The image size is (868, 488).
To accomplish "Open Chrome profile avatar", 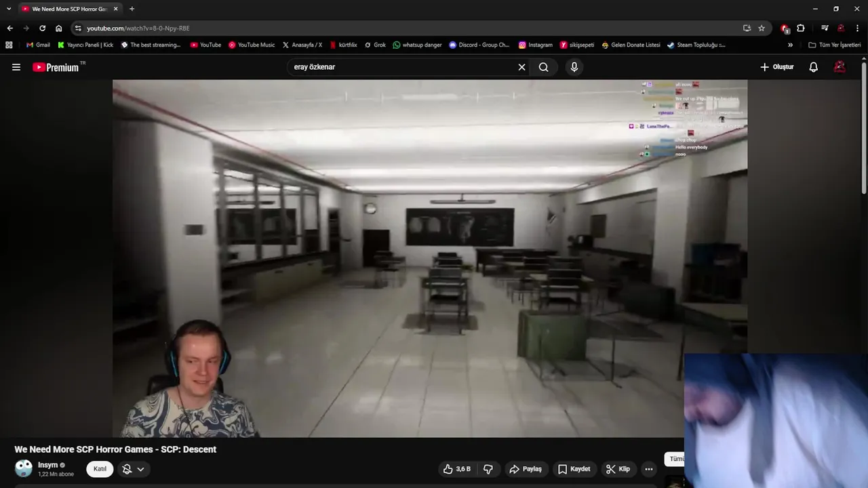I will point(841,28).
